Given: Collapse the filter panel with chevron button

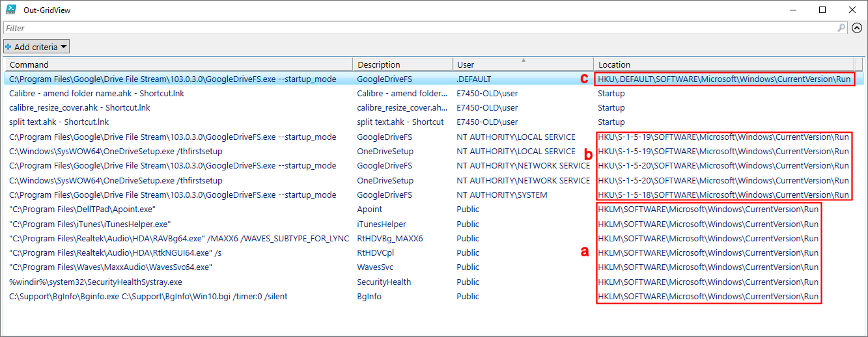Looking at the screenshot, I should pos(857,28).
